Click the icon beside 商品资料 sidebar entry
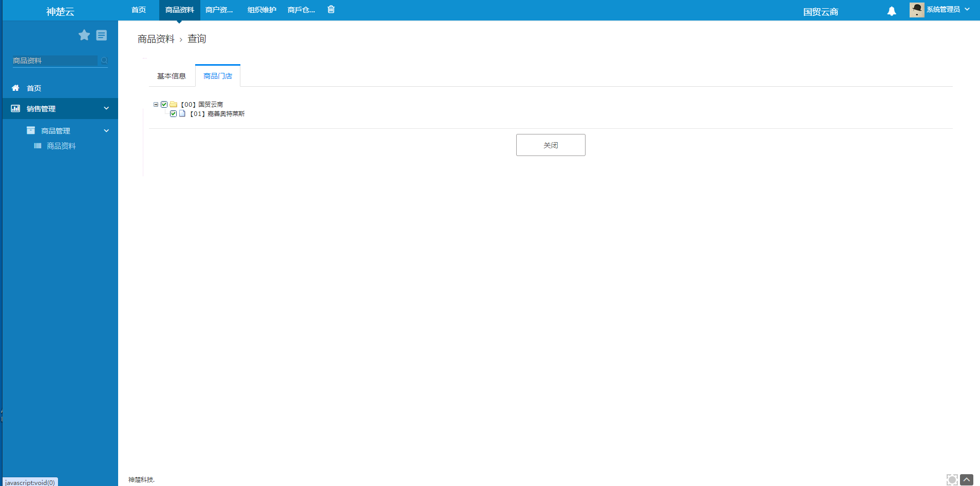The height and width of the screenshot is (486, 980). 37,146
